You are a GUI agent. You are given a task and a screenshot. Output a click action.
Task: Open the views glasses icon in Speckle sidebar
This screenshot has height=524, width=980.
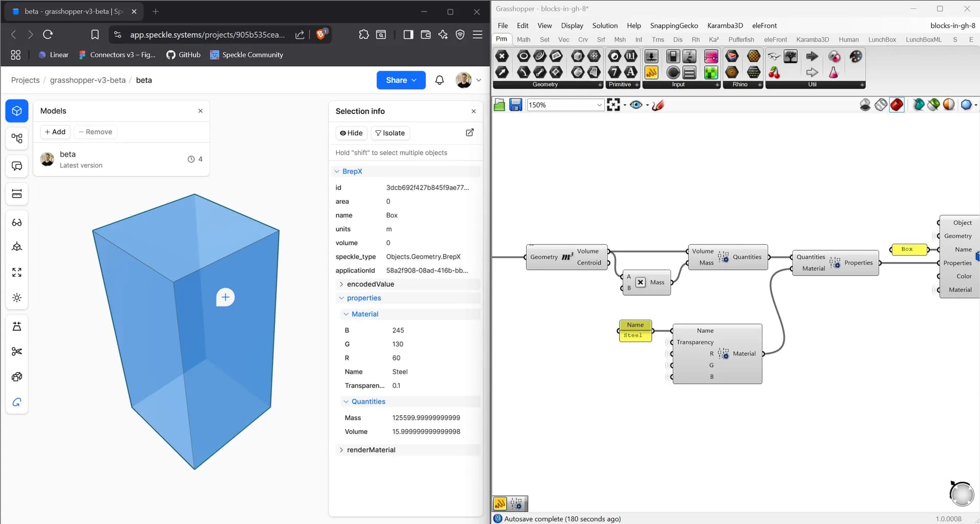(17, 223)
